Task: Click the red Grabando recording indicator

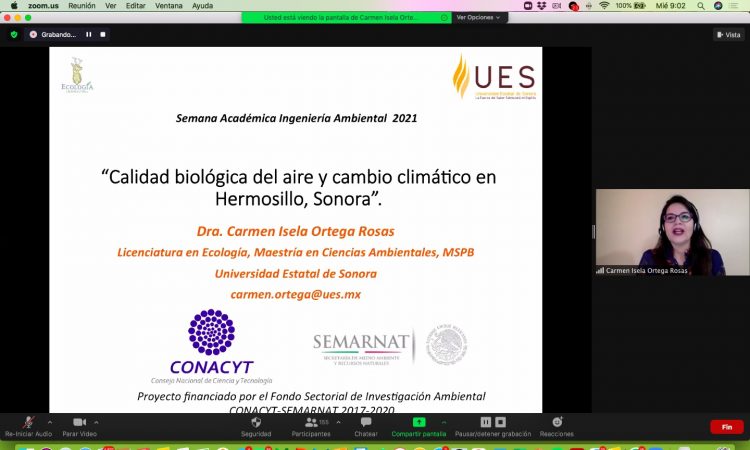Action: coord(53,34)
